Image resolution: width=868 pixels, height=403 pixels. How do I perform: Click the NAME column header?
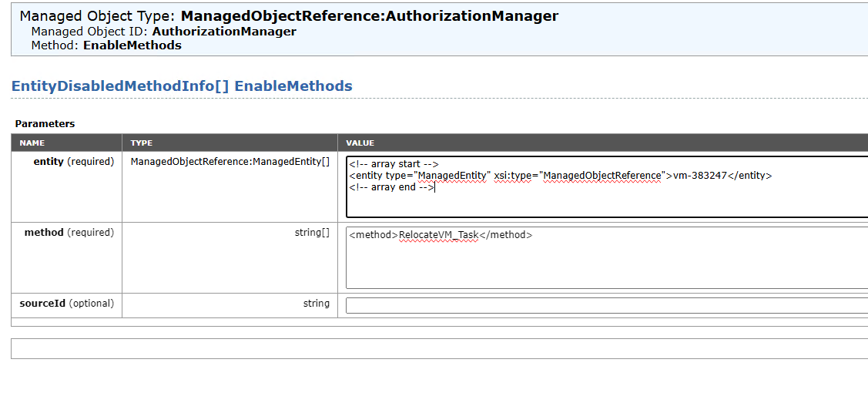click(x=32, y=143)
